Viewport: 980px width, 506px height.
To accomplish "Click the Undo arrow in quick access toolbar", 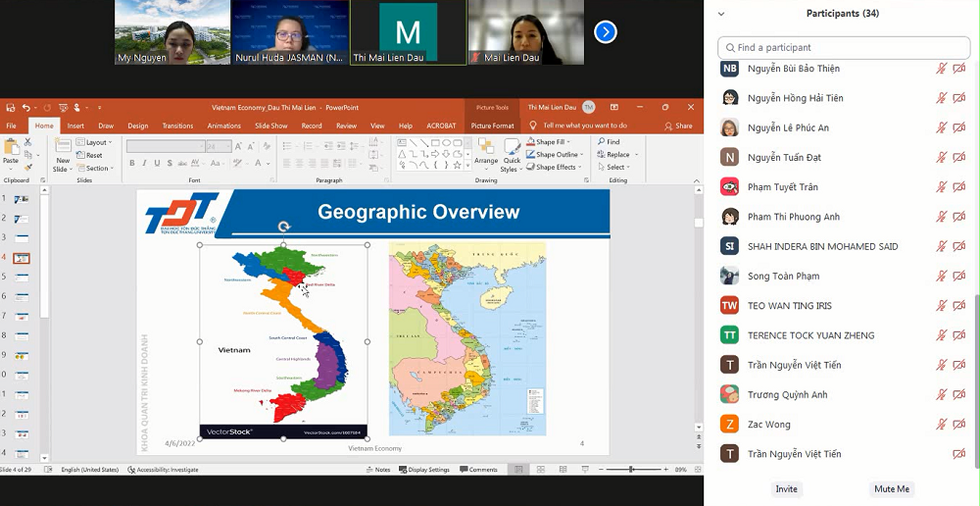I will point(25,108).
